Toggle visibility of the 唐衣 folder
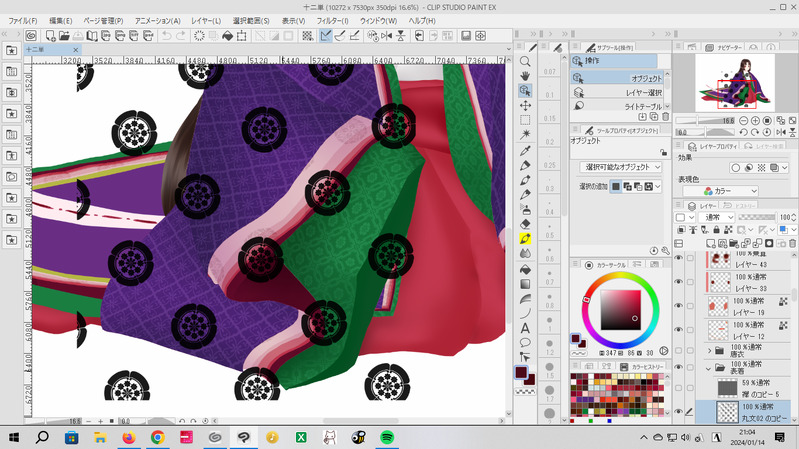This screenshot has height=449, width=799. [x=680, y=351]
